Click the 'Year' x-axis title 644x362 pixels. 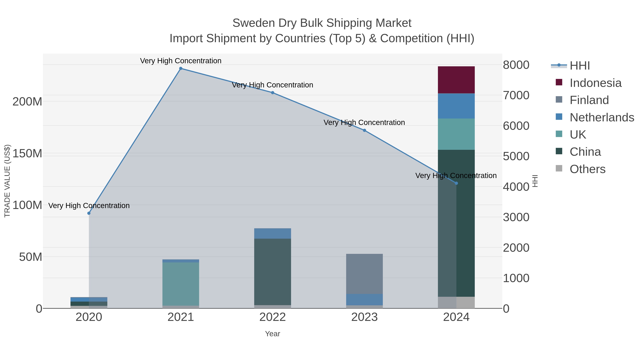pyautogui.click(x=272, y=334)
